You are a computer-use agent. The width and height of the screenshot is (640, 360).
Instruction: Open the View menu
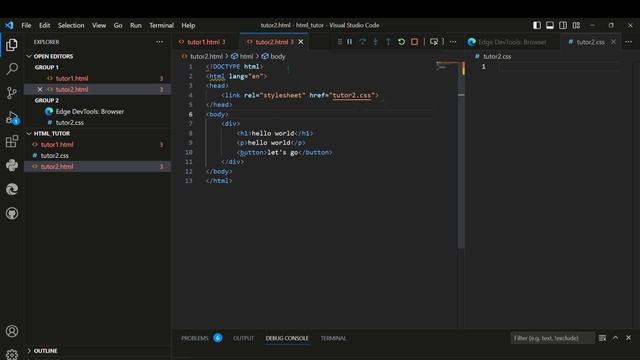pyautogui.click(x=99, y=25)
